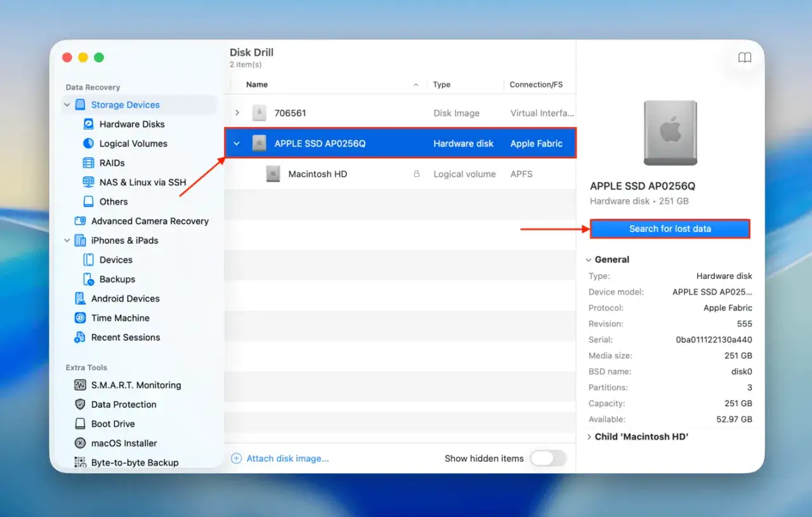Click the NAS & Linux via SSH icon

[88, 182]
